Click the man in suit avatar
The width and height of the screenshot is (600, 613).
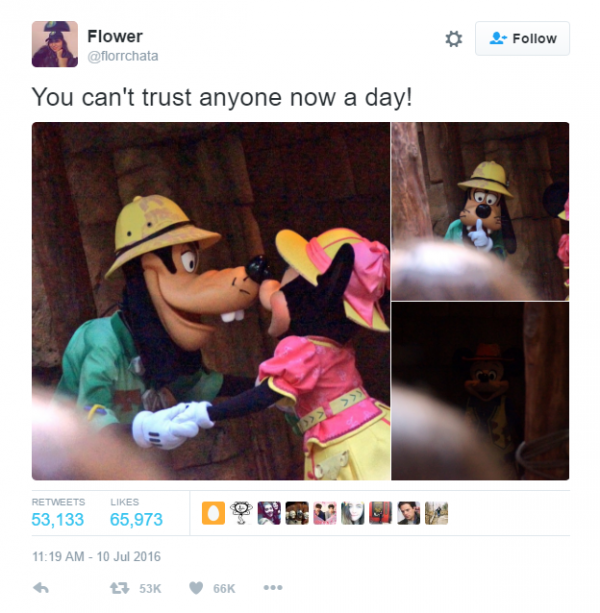[x=408, y=513]
